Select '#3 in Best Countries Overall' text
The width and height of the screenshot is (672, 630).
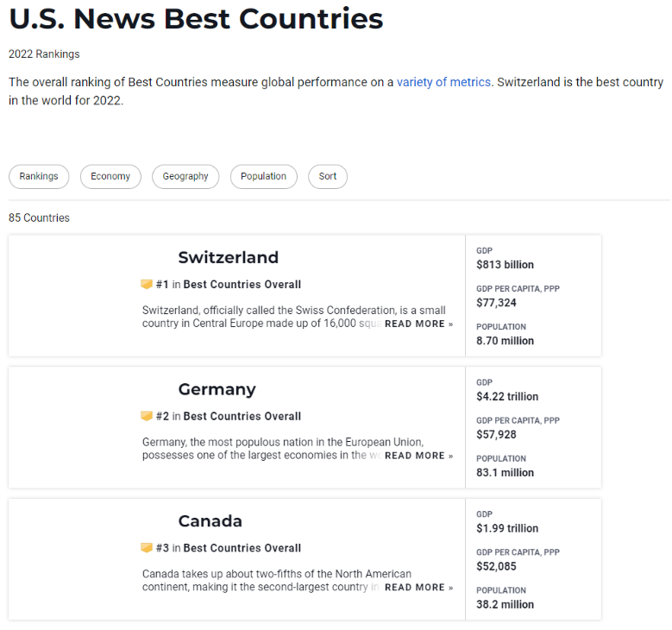point(229,548)
